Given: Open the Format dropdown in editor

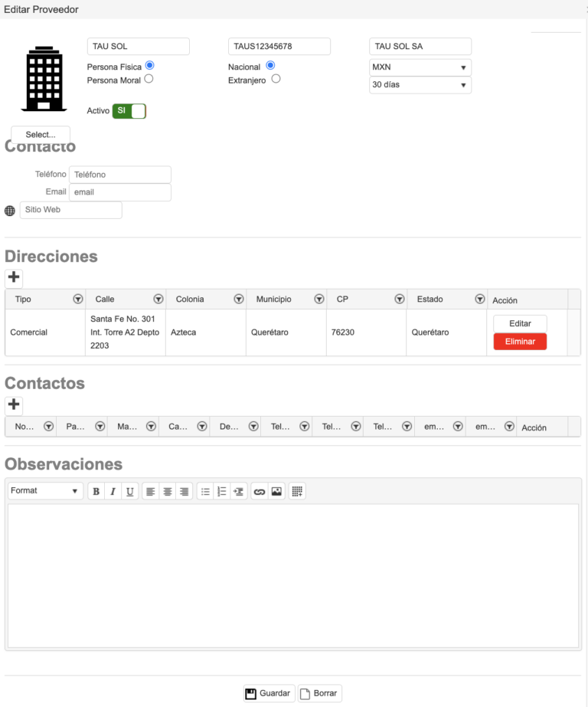Looking at the screenshot, I should pos(45,490).
